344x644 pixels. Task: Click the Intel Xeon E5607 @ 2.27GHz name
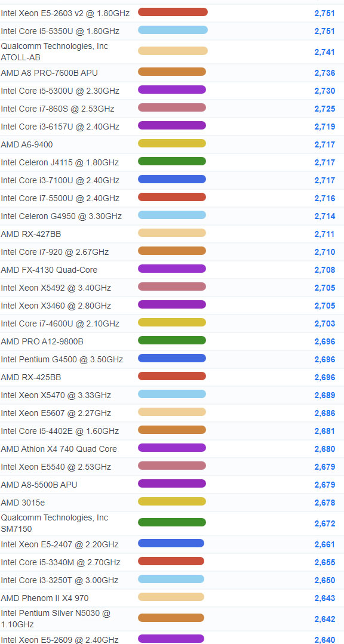(x=56, y=413)
